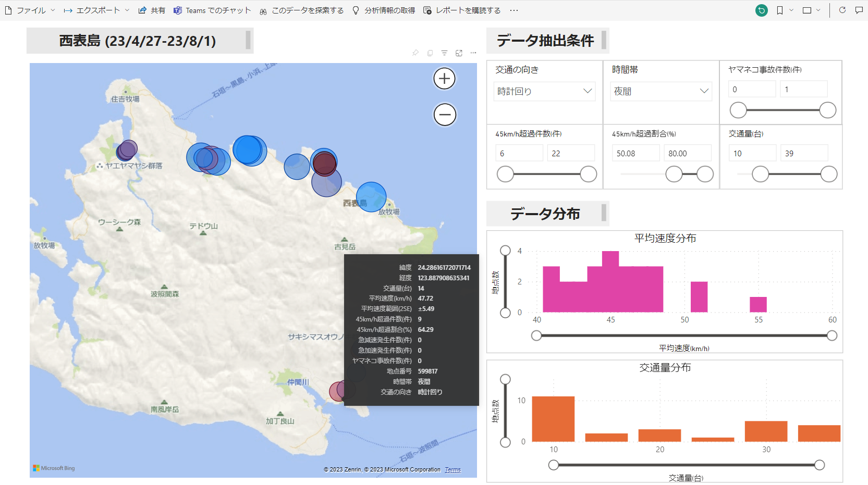Expand the view mode dropdown in top bar
This screenshot has width=868, height=485.
pos(811,10)
